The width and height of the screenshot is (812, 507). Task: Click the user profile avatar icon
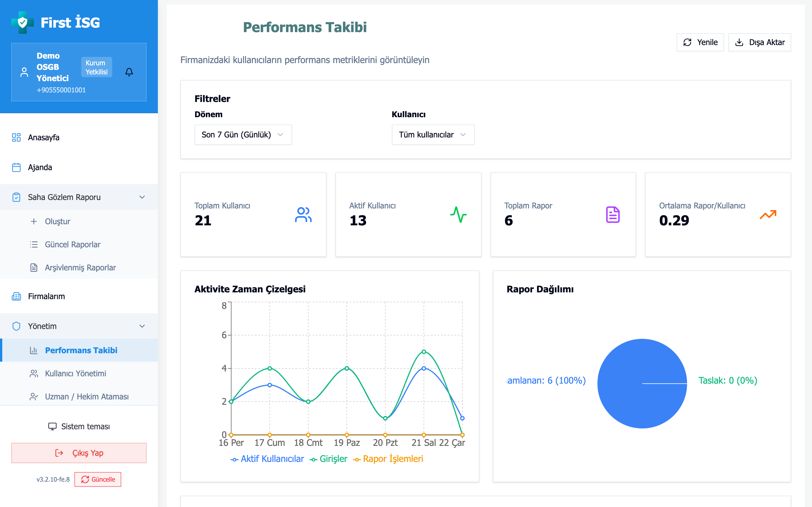click(x=24, y=72)
